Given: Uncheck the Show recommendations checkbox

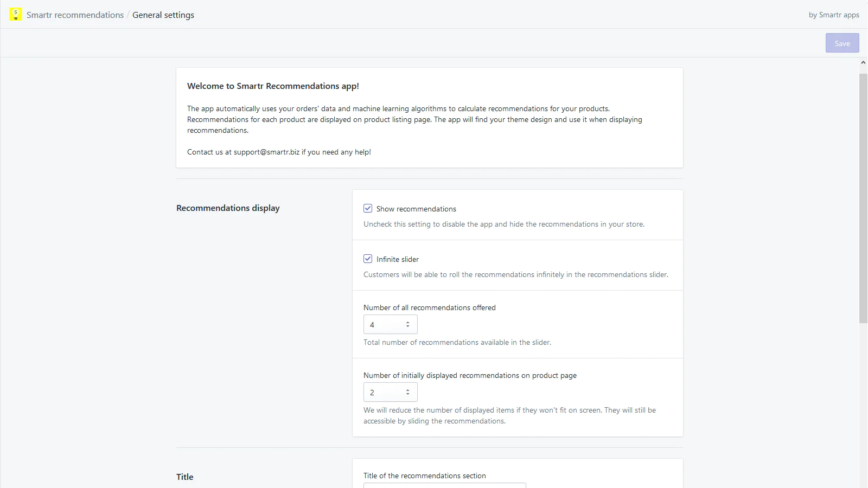Looking at the screenshot, I should (x=368, y=209).
